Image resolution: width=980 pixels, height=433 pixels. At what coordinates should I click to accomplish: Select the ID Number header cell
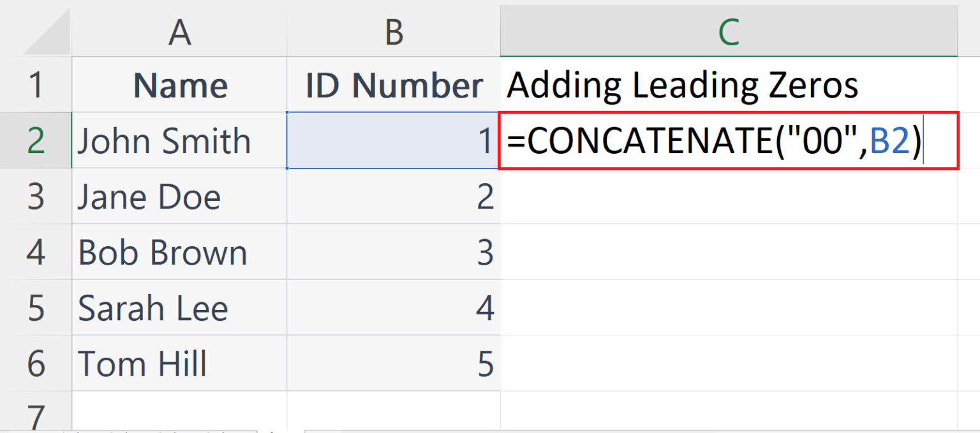[394, 84]
